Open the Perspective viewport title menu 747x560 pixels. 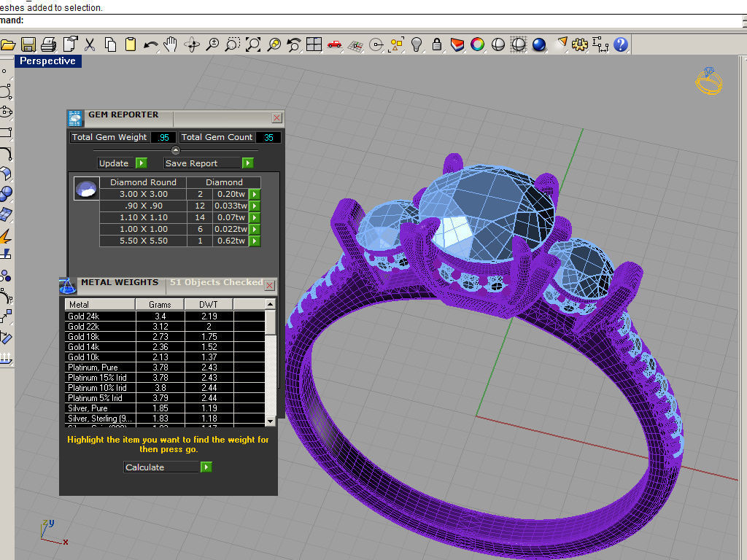click(47, 61)
